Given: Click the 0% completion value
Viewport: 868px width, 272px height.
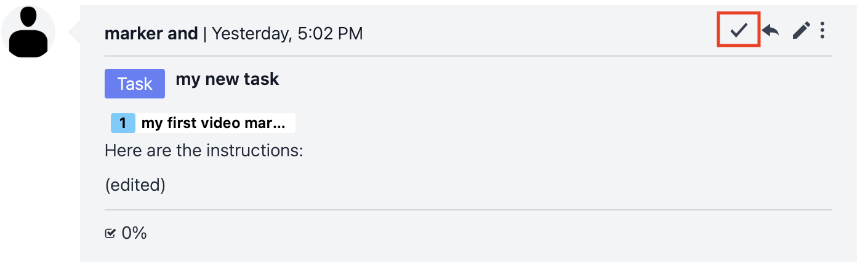Looking at the screenshot, I should click(134, 233).
